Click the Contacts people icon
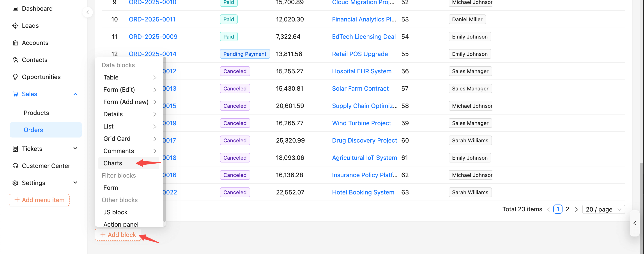Viewport: 644px width, 254px height. tap(15, 60)
